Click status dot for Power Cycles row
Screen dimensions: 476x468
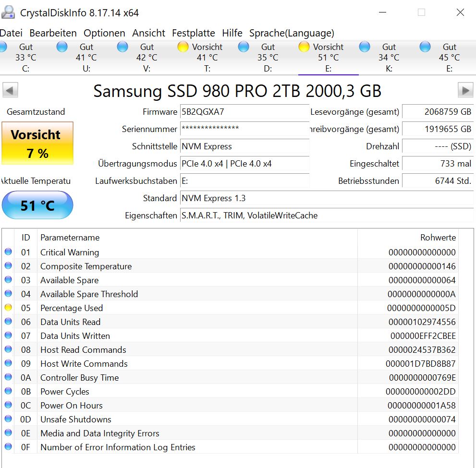coord(8,391)
